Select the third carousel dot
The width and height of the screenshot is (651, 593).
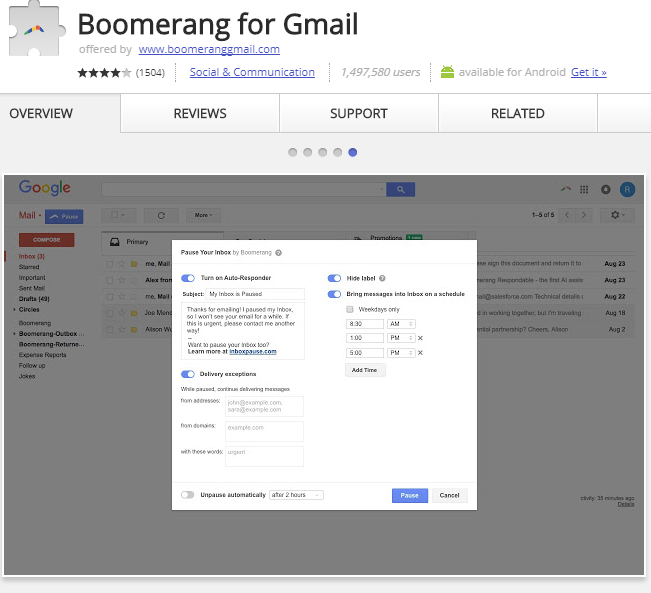click(323, 152)
